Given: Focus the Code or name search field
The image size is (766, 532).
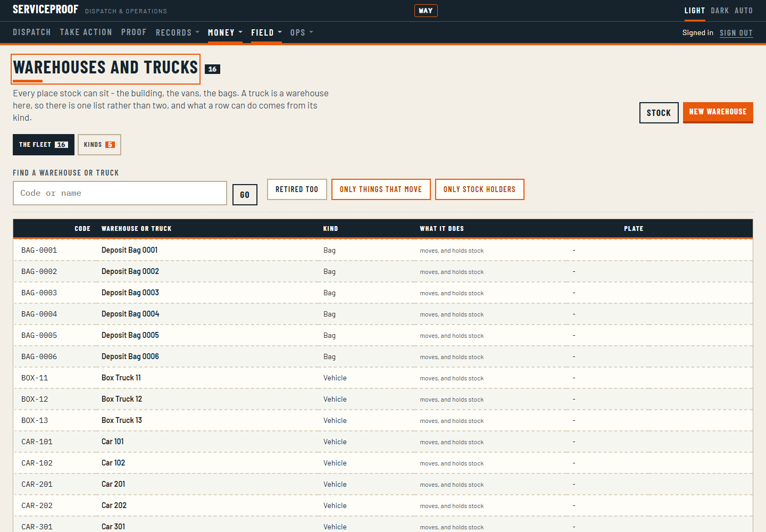Looking at the screenshot, I should (x=120, y=193).
